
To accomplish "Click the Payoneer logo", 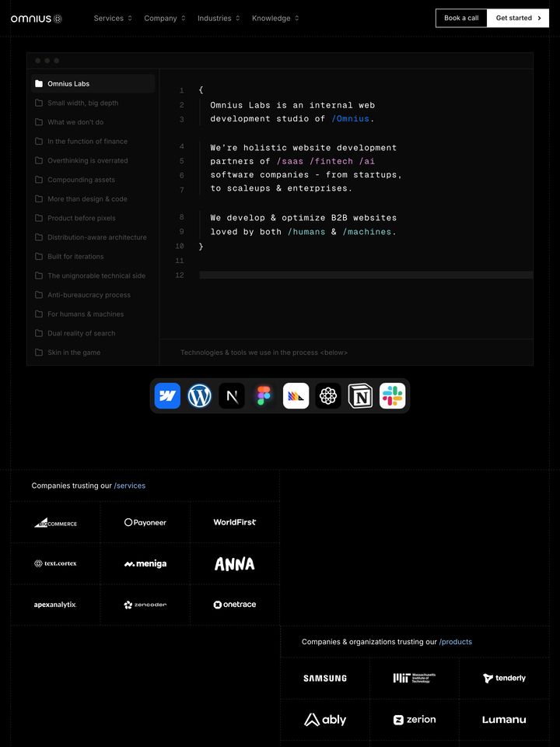I will 145,523.
